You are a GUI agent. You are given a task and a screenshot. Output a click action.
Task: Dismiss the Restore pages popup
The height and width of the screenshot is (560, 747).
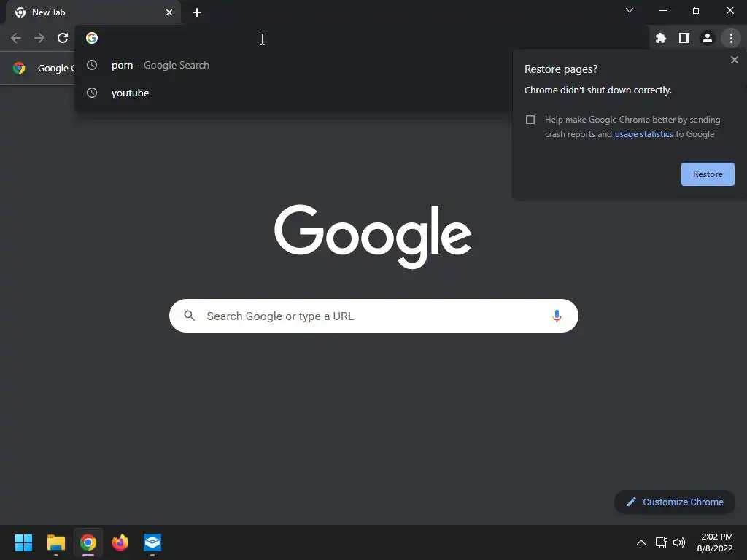pos(734,60)
